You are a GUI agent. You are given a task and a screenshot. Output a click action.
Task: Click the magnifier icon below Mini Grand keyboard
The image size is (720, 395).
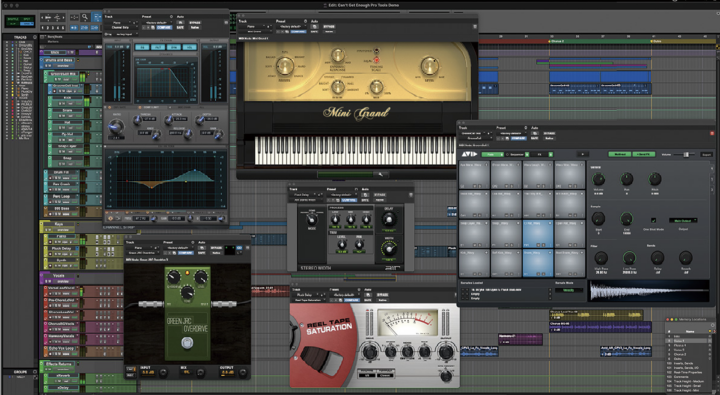click(x=380, y=175)
